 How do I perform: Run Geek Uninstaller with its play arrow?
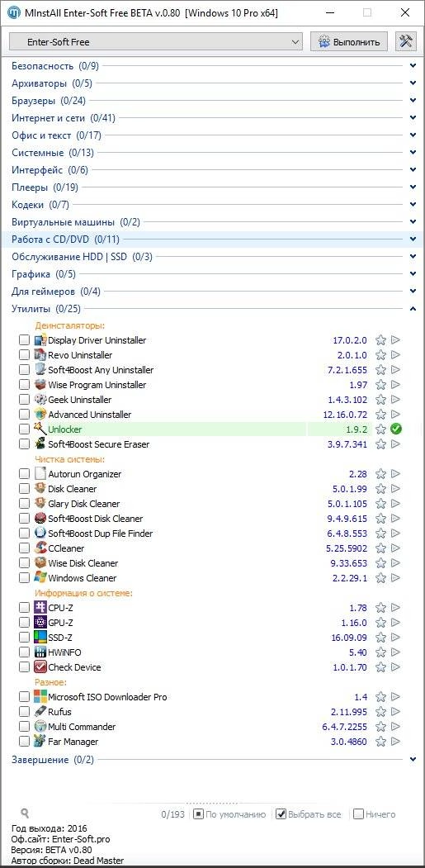(x=395, y=399)
